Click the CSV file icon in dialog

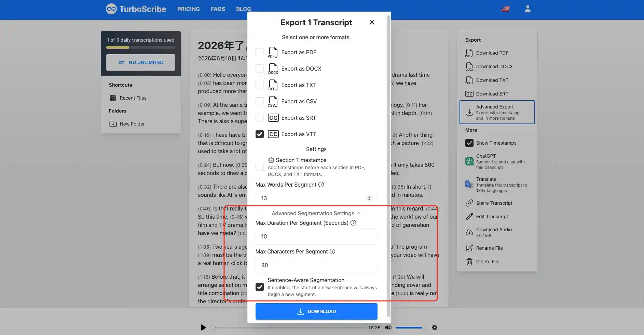(273, 101)
